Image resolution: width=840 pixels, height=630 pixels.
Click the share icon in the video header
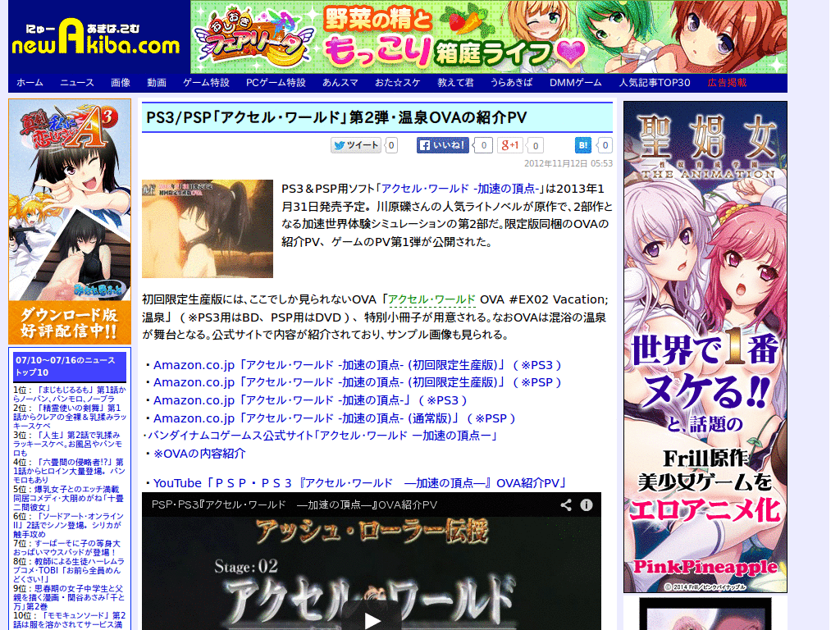click(566, 505)
